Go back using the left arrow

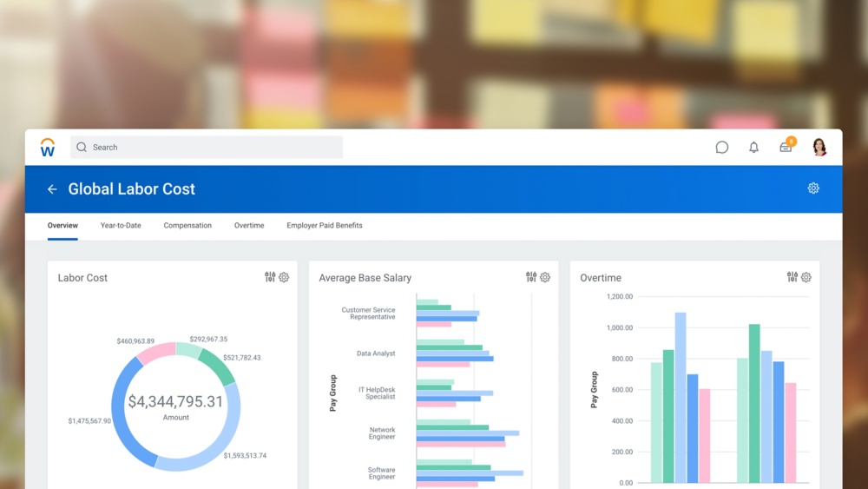tap(52, 189)
